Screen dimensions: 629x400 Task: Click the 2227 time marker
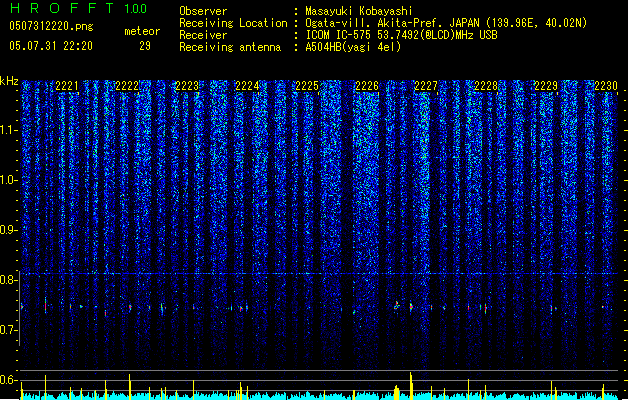[x=426, y=86]
